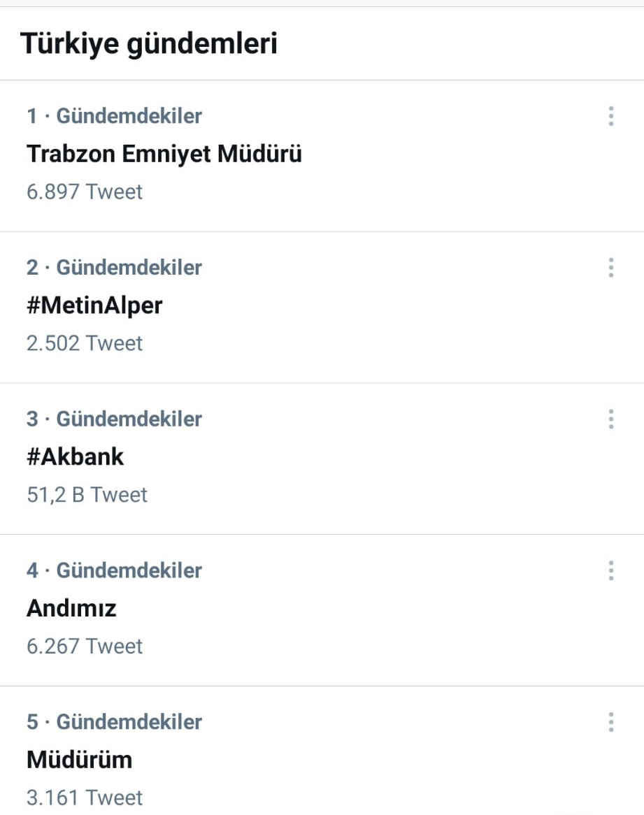Image resolution: width=644 pixels, height=815 pixels.
Task: Click the '5 · Gündemdekiler' rank label
Action: click(x=114, y=722)
